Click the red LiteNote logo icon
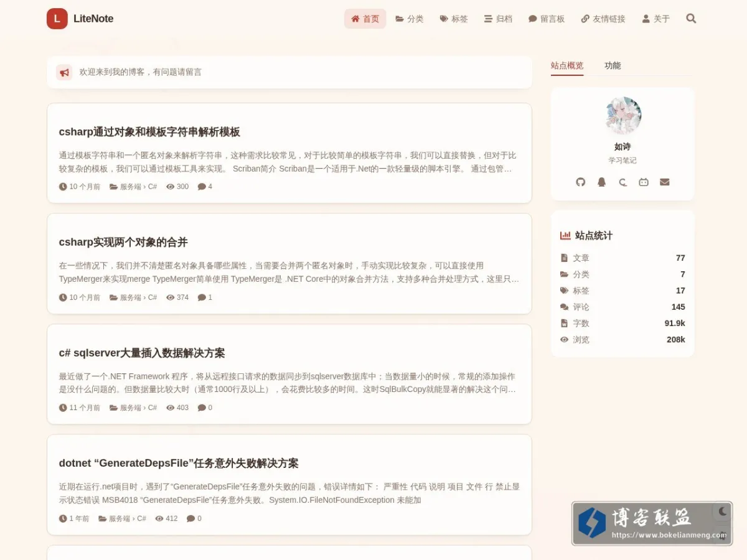The image size is (747, 560). pos(57,19)
